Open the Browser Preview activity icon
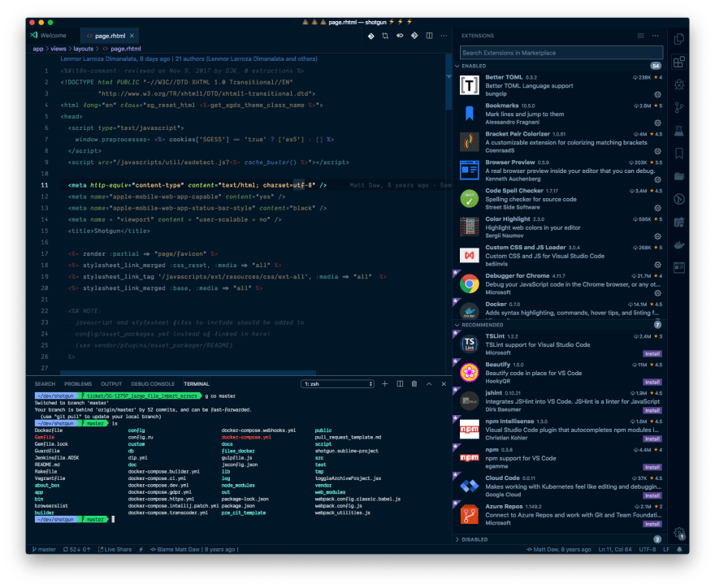Viewport: 715px width, 588px height. pos(679,267)
